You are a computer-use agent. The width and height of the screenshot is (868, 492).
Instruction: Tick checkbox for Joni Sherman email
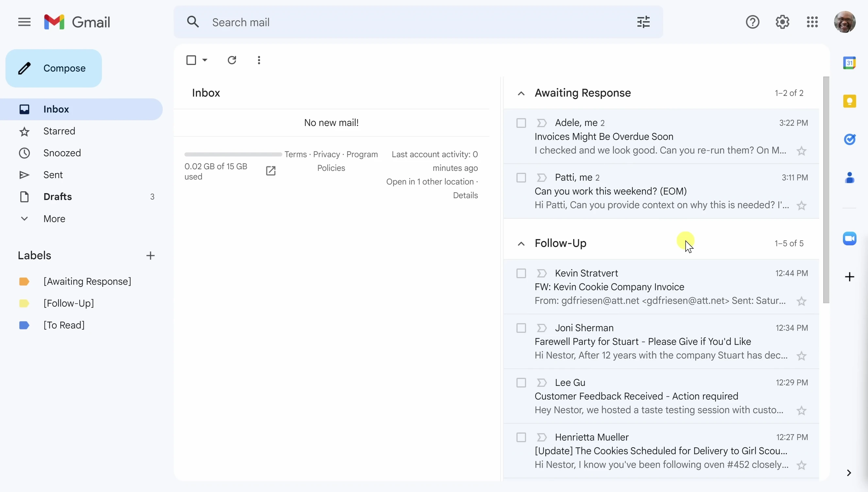click(521, 328)
